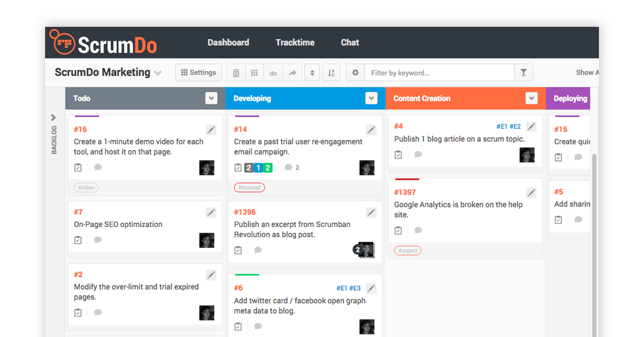Open tasks checklist on card #4

[x=398, y=155]
